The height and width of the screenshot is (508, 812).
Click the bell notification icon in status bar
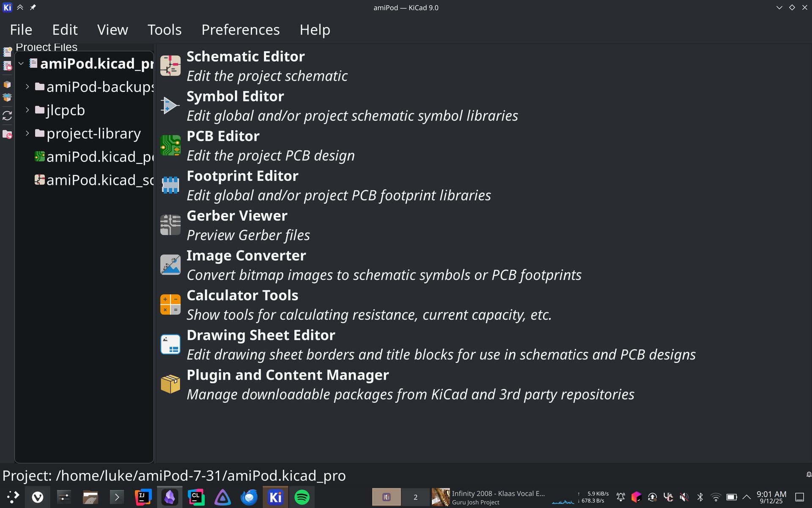click(x=808, y=475)
